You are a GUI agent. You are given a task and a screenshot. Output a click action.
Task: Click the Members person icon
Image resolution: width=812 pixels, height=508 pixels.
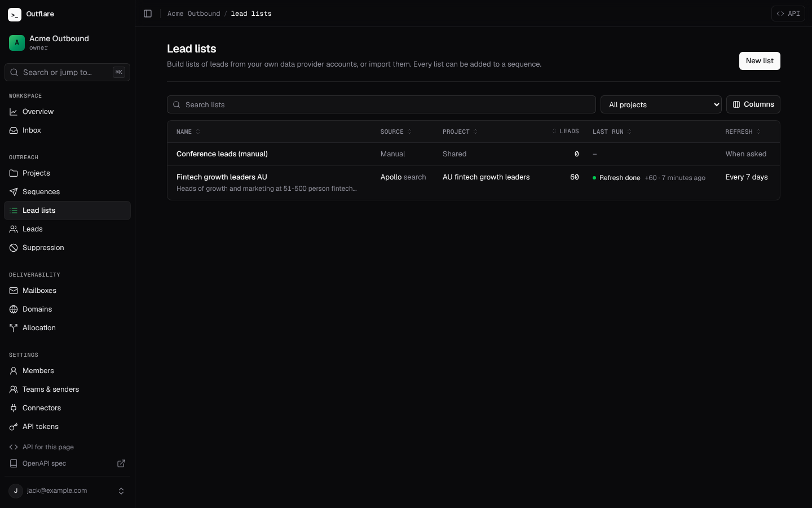14,371
